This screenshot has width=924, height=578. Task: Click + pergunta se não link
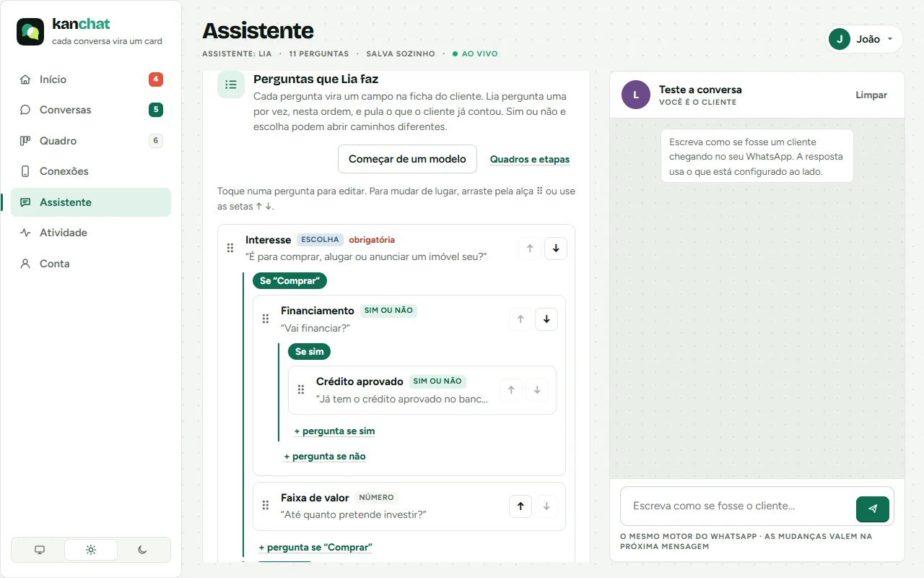(325, 457)
